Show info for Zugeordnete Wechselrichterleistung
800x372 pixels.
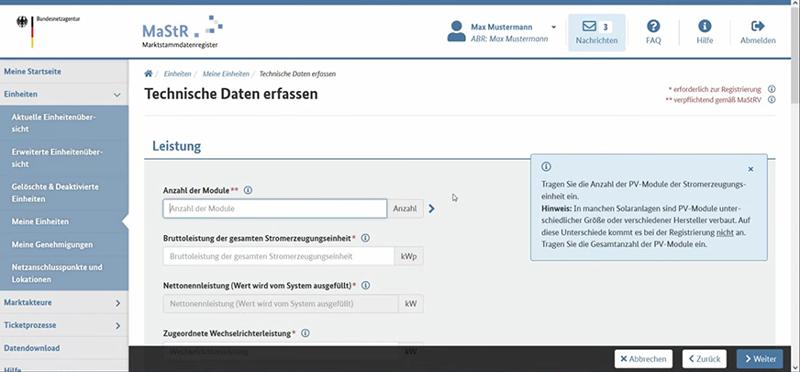(305, 333)
